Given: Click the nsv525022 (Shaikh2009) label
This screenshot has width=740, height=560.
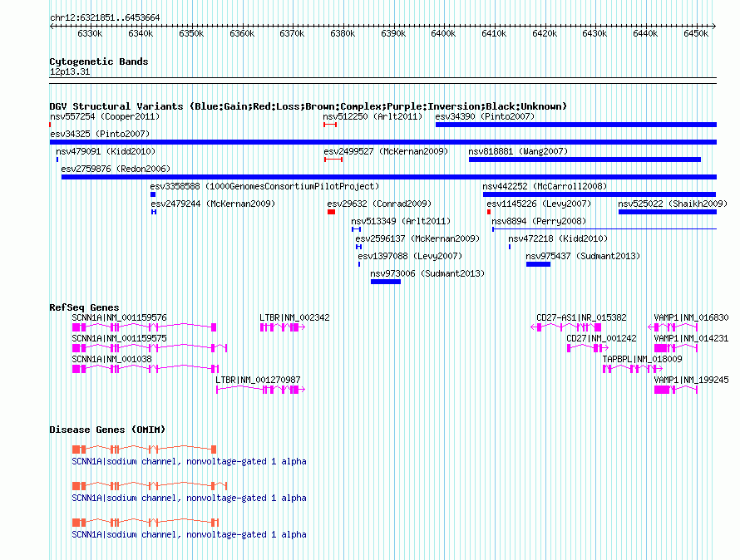Looking at the screenshot, I should [x=673, y=204].
